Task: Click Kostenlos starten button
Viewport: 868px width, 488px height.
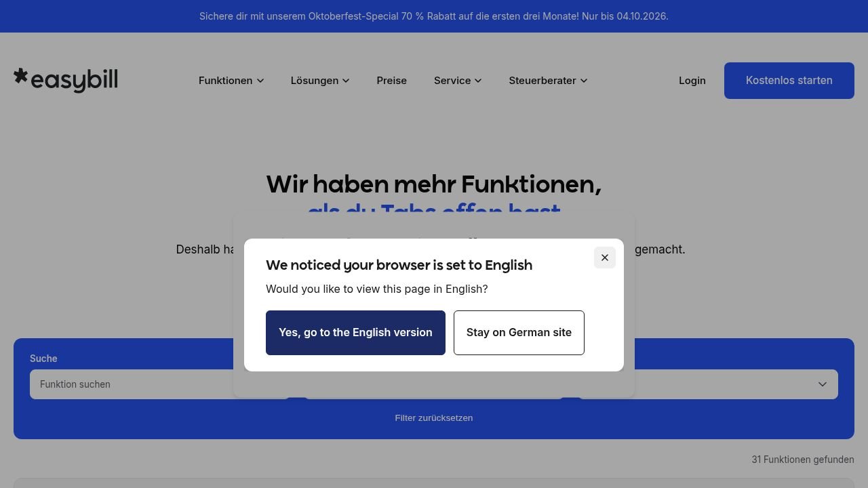Action: point(789,81)
